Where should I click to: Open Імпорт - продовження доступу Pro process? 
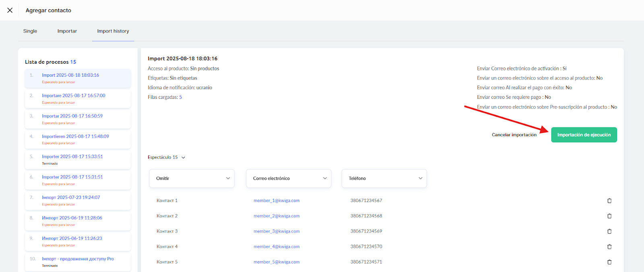click(x=78, y=259)
